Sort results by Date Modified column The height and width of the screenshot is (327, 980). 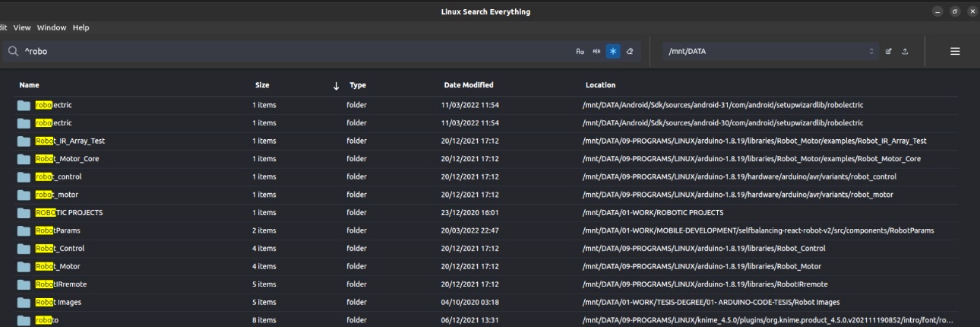click(x=468, y=85)
